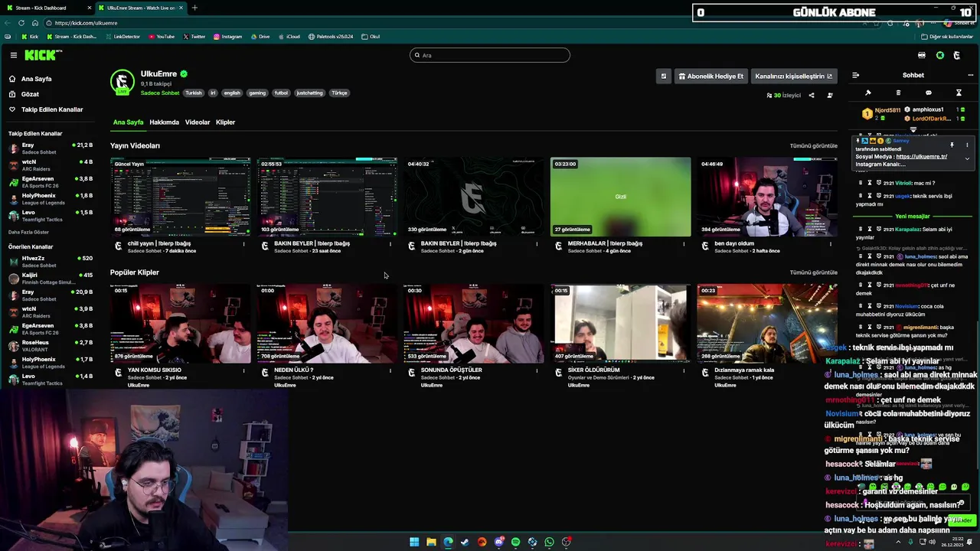Open the Sohbet three-dot options menu
This screenshot has width=980, height=551.
point(970,75)
